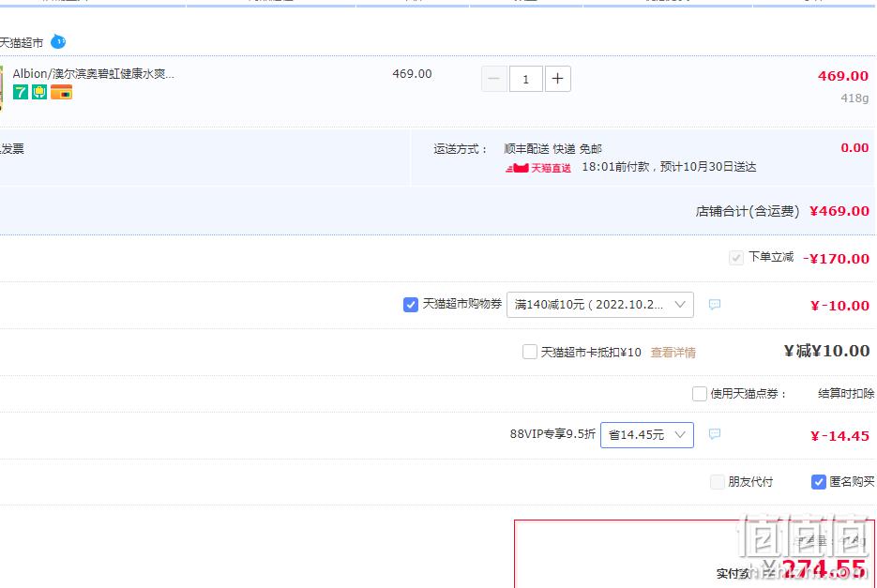877x588 pixels.
Task: Click the red 469.00 item subtotal
Action: (843, 76)
